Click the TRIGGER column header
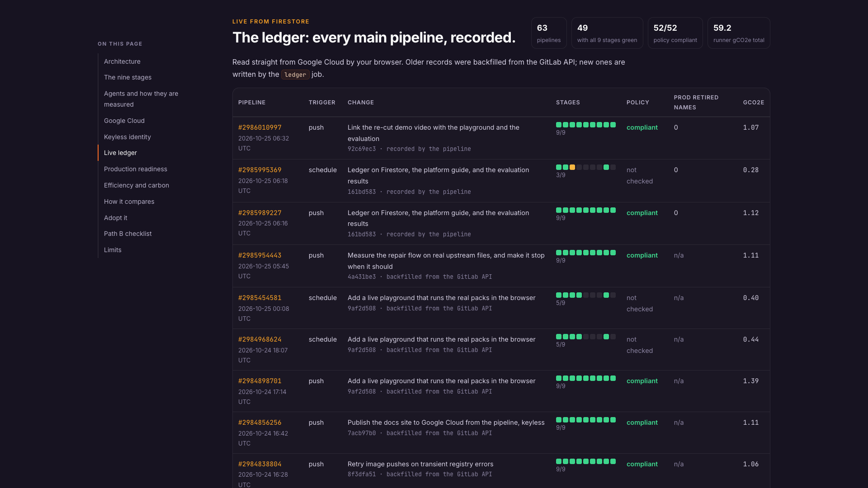Viewport: 868px width, 488px height. coord(322,103)
